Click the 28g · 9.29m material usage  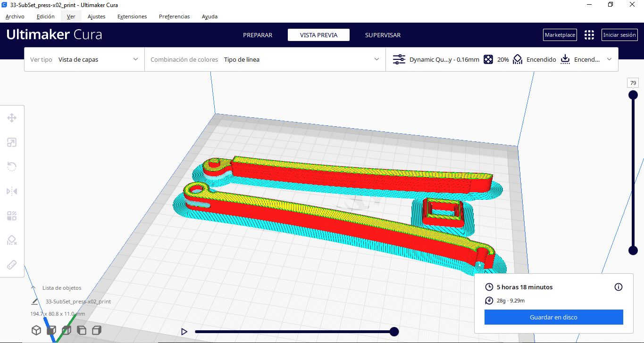(511, 301)
